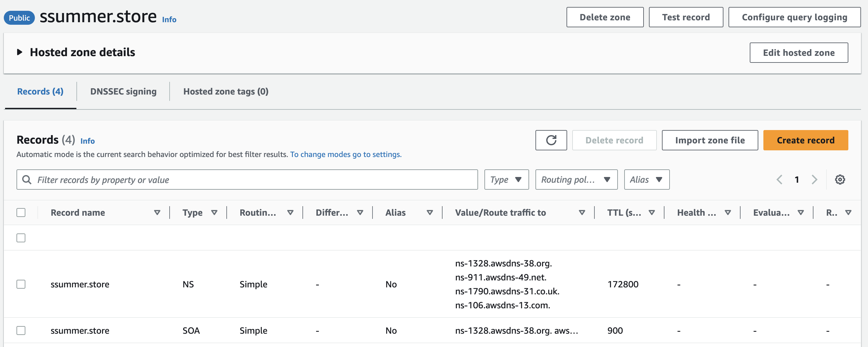Follow 'To change modes go to settings' link
Viewport: 868px width, 347px height.
pos(346,154)
